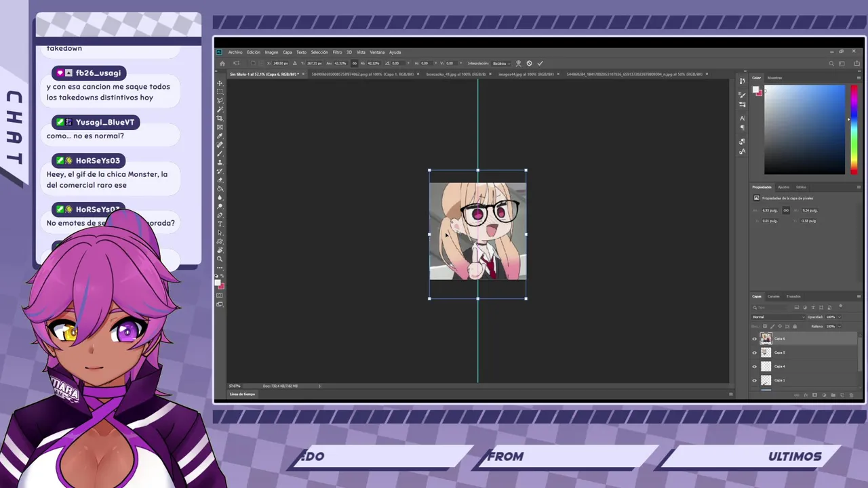Toggle Quick Mask mode icon
The width and height of the screenshot is (868, 488).
click(x=220, y=296)
